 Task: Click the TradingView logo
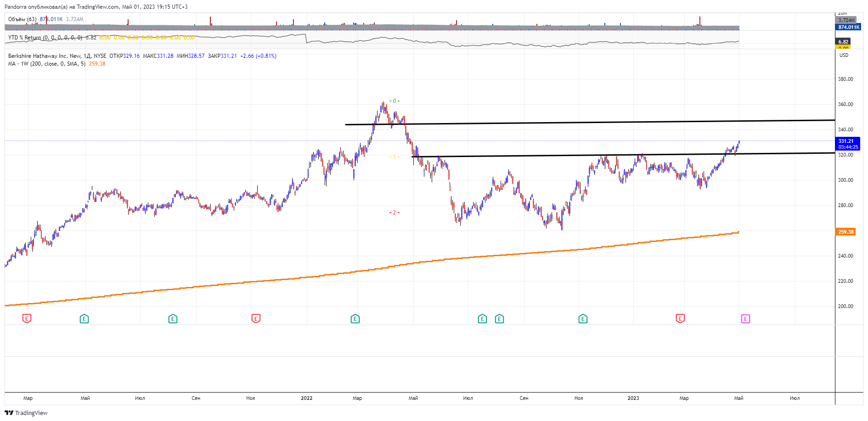click(26, 413)
